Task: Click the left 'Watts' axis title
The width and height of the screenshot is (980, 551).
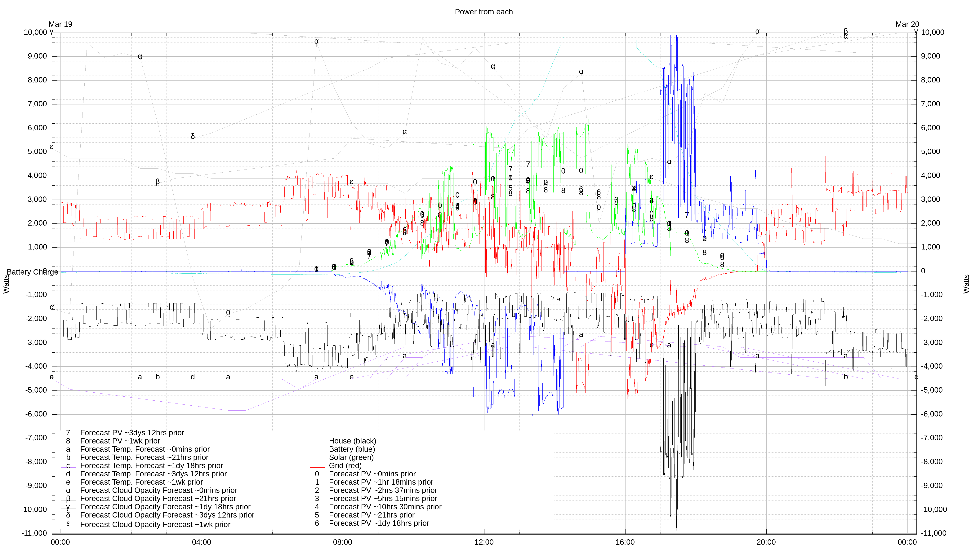Action: 7,284
